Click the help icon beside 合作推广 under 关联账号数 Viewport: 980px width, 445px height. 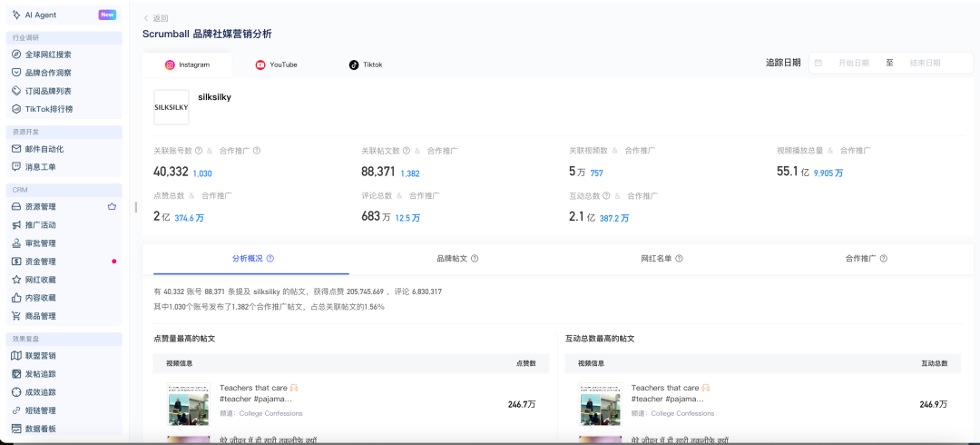[256, 151]
